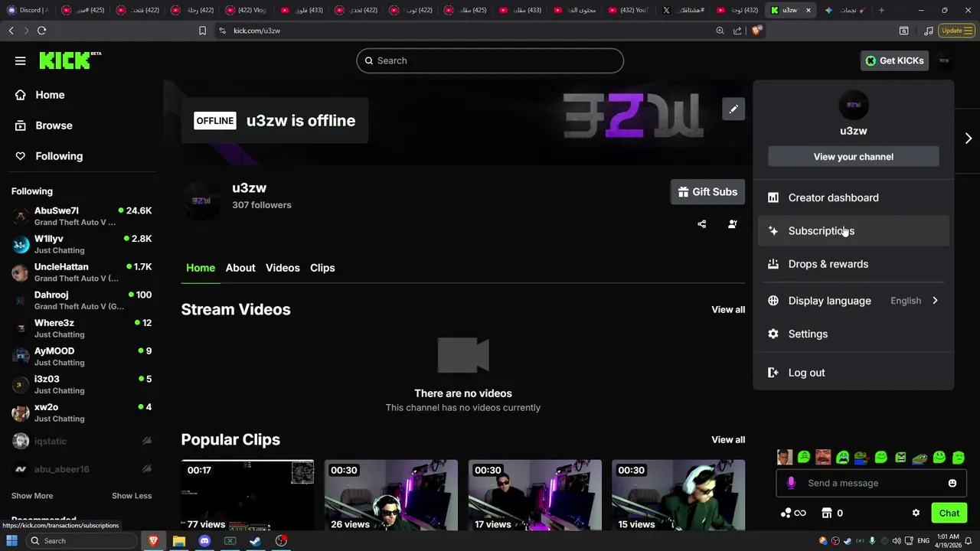Open UncleHattan channel in Following list
This screenshot has height=551, width=980.
coord(81,272)
